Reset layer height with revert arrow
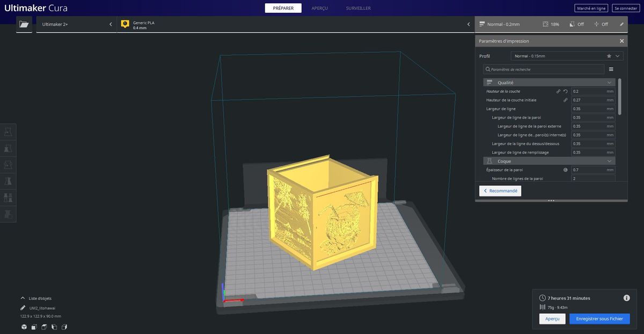Viewport: 644px width, 334px height. [566, 91]
